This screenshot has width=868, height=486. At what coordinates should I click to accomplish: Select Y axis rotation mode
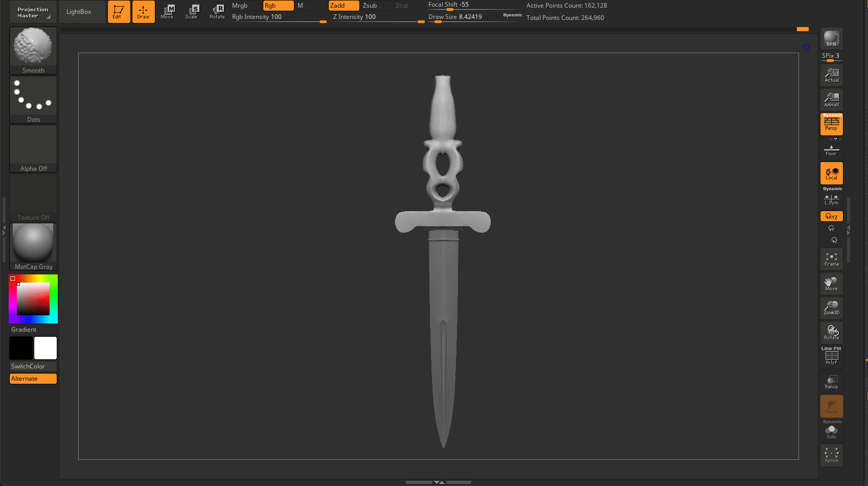(x=832, y=228)
